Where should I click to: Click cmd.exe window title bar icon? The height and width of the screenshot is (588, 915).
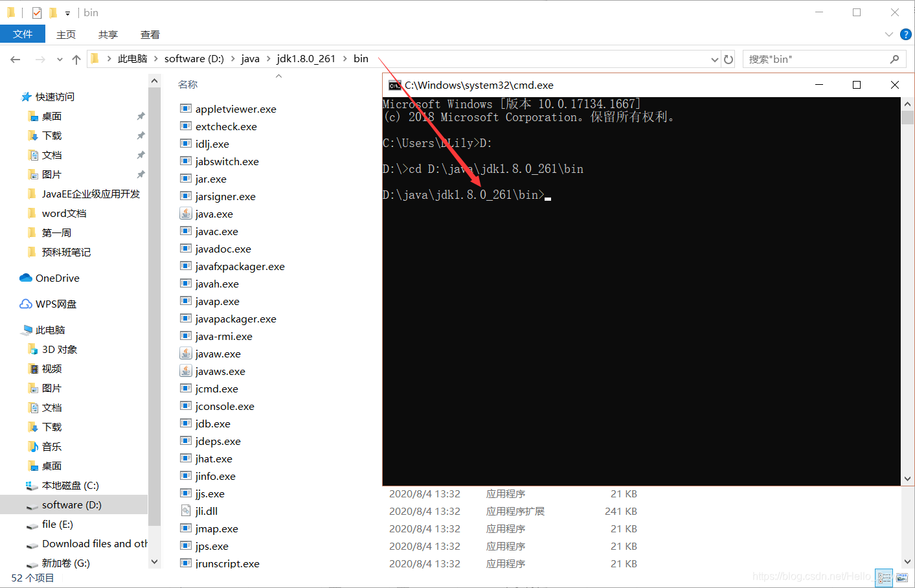[x=394, y=85]
